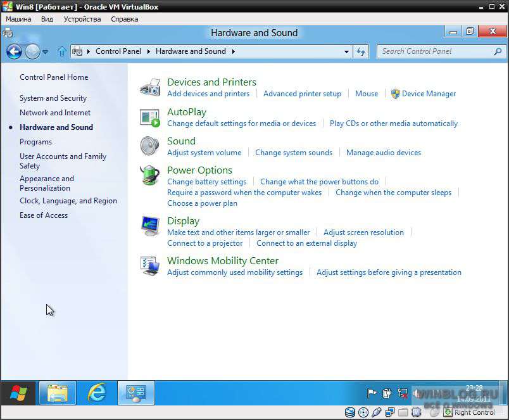Open the Windows Mobility Center icon
Image resolution: width=509 pixels, height=420 pixels.
click(150, 265)
